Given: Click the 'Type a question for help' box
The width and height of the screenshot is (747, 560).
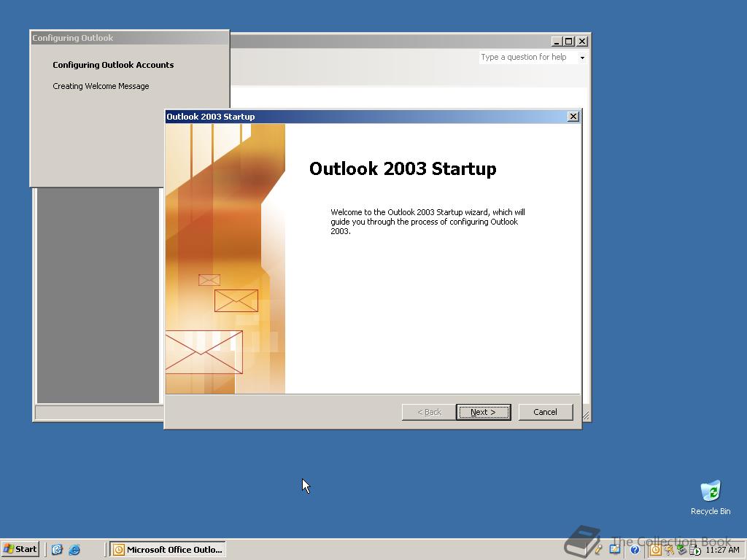Looking at the screenshot, I should [x=528, y=57].
